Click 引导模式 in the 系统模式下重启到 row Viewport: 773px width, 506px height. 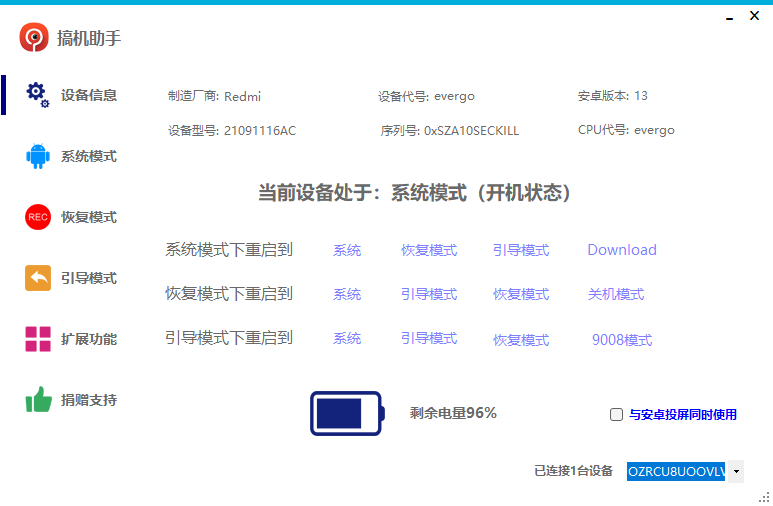[521, 250]
